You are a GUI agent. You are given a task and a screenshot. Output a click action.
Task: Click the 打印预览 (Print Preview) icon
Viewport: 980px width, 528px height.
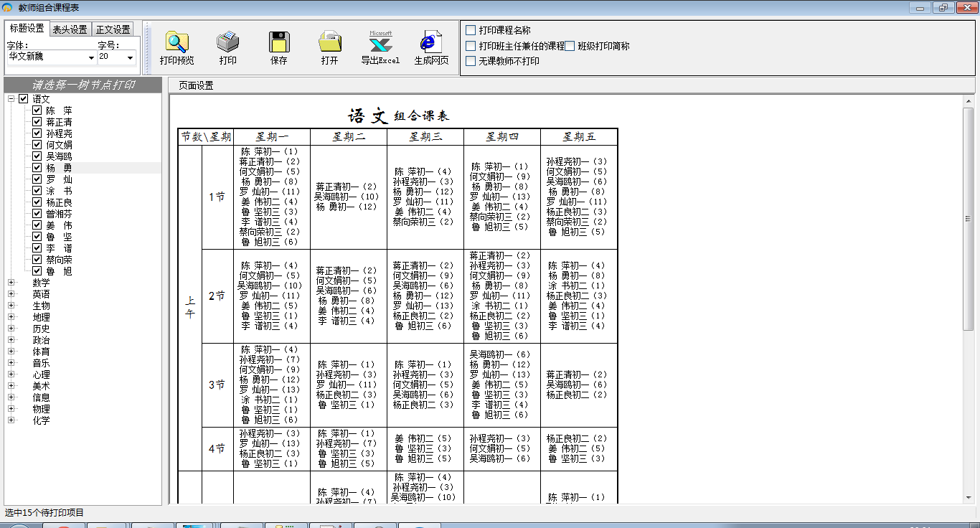pyautogui.click(x=176, y=43)
